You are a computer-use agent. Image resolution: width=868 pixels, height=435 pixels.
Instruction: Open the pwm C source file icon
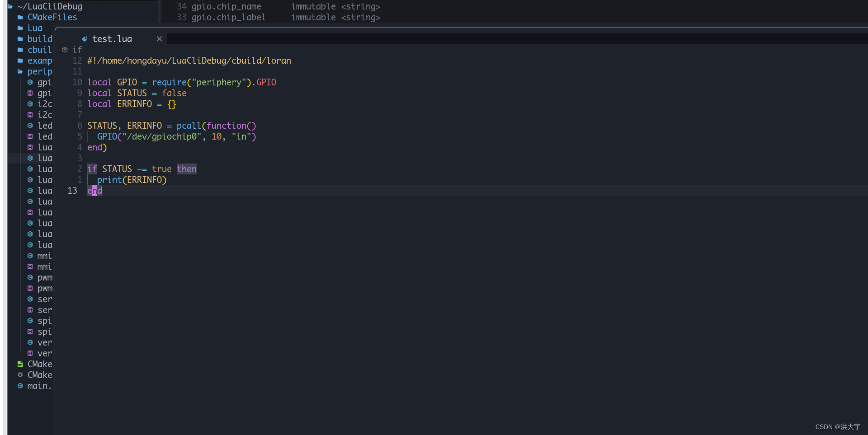(31, 278)
